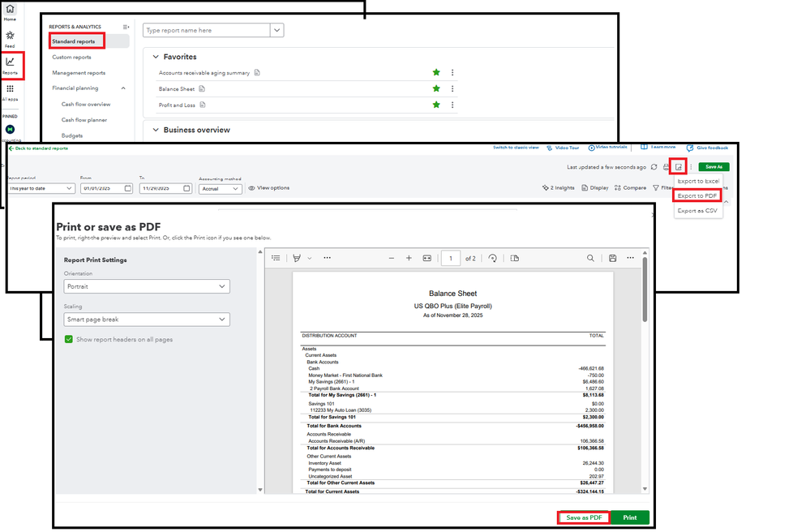
Task: Open the From date calendar picker
Action: tap(127, 188)
